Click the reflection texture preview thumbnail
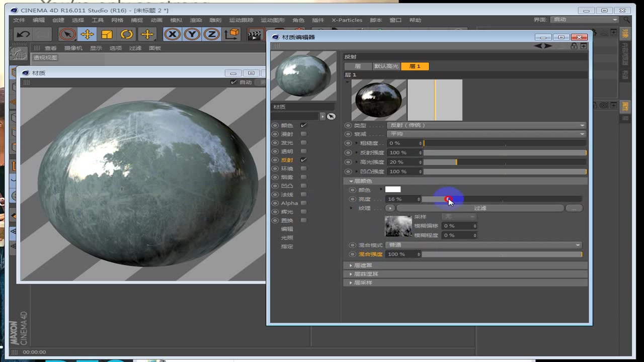 click(378, 100)
